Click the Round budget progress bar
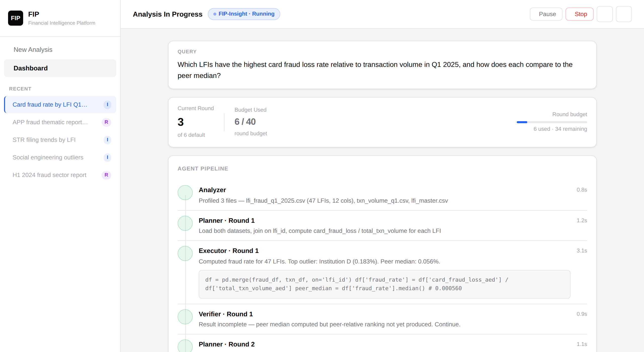This screenshot has width=644, height=352. tap(552, 122)
